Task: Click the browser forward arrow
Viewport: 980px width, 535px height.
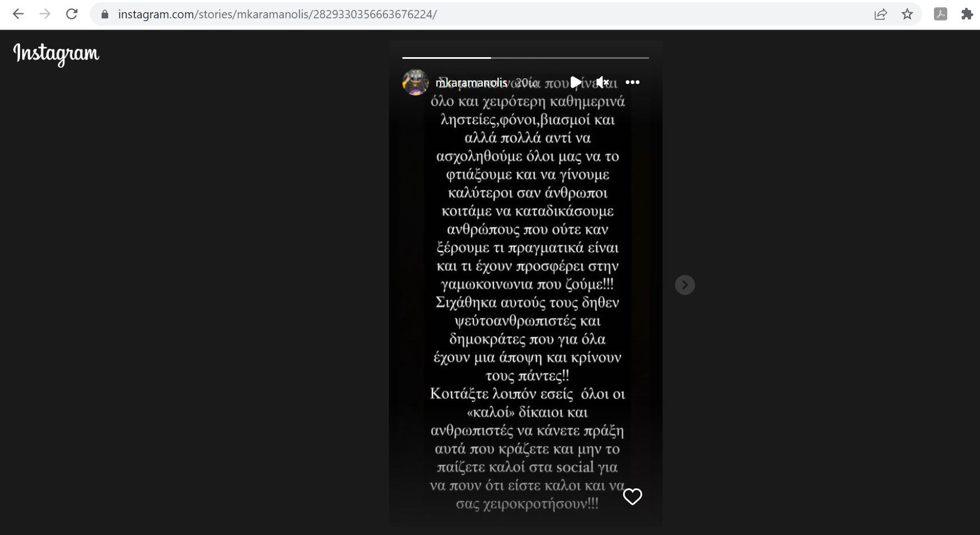Action: (x=45, y=14)
